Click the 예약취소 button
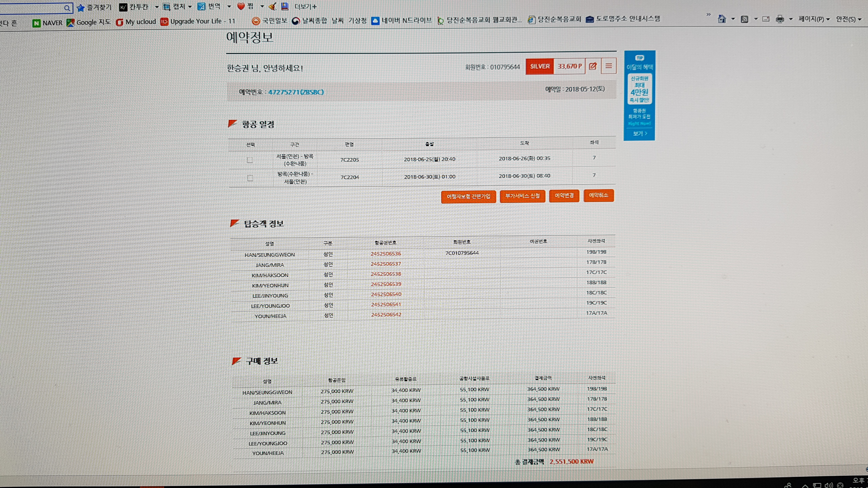This screenshot has height=488, width=868. click(598, 196)
